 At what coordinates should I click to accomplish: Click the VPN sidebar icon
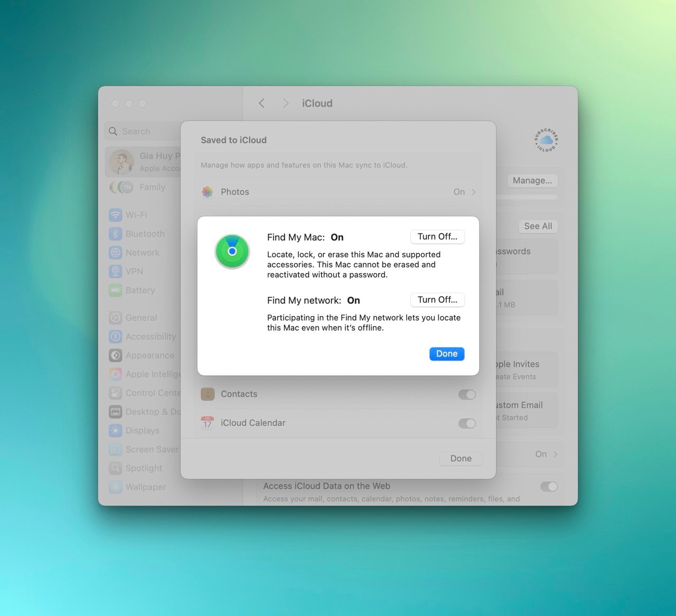115,272
